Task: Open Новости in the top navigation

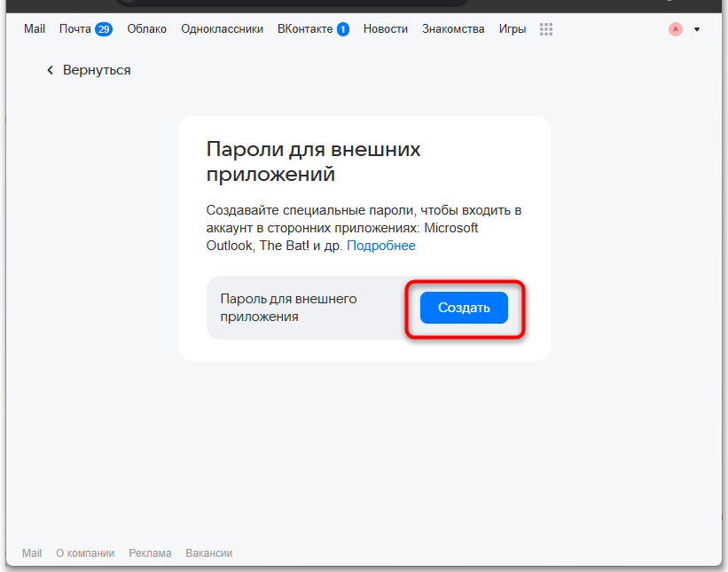Action: [x=386, y=28]
